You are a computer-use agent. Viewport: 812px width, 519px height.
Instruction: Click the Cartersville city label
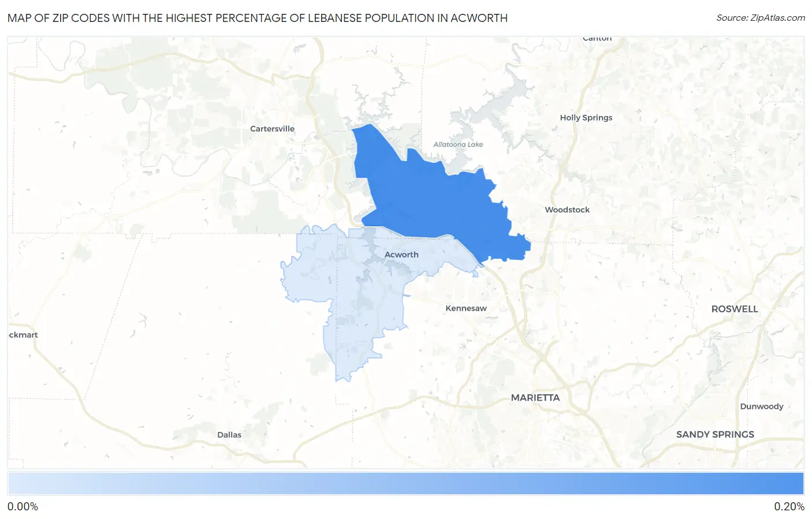tap(272, 129)
